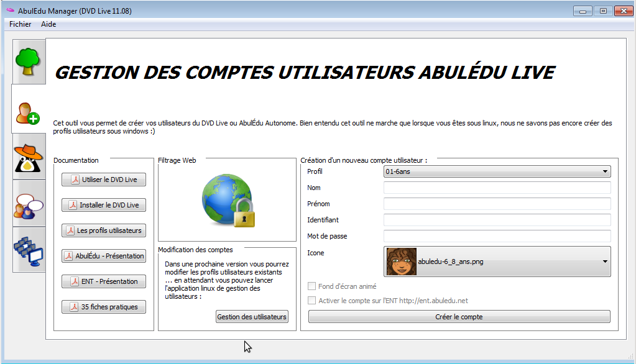Click the pink AbulEdu icon in title bar
This screenshot has height=364, width=636.
pyautogui.click(x=9, y=10)
